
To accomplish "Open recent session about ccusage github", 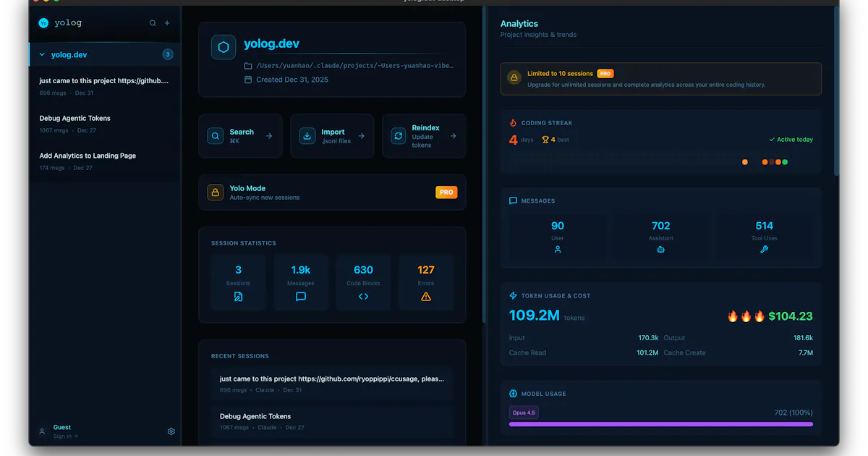I will coord(333,384).
